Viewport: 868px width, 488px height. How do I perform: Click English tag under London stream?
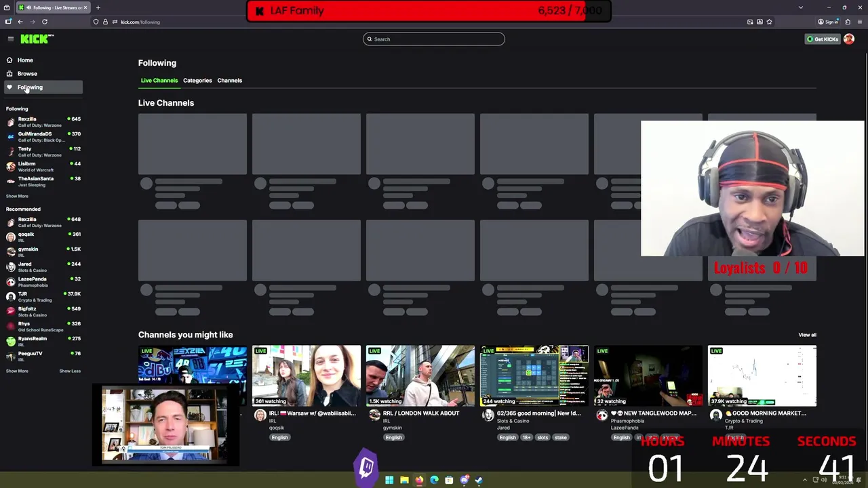coord(394,438)
